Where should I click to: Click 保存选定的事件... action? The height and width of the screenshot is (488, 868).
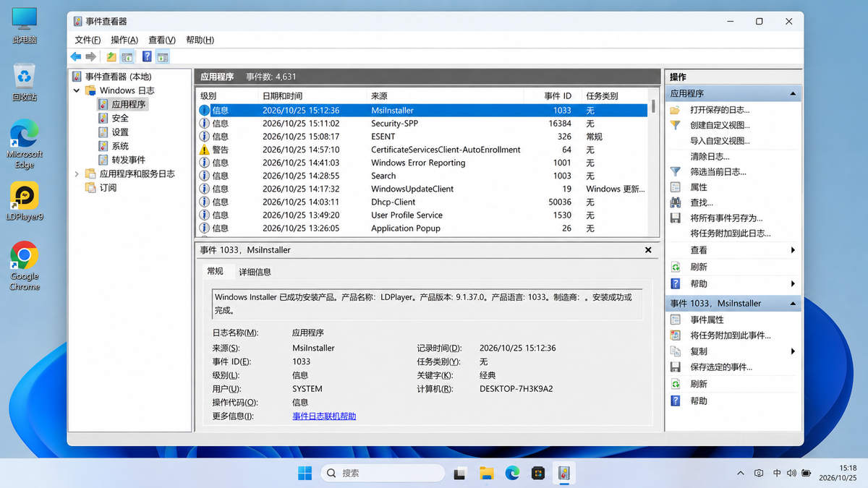[x=720, y=367]
